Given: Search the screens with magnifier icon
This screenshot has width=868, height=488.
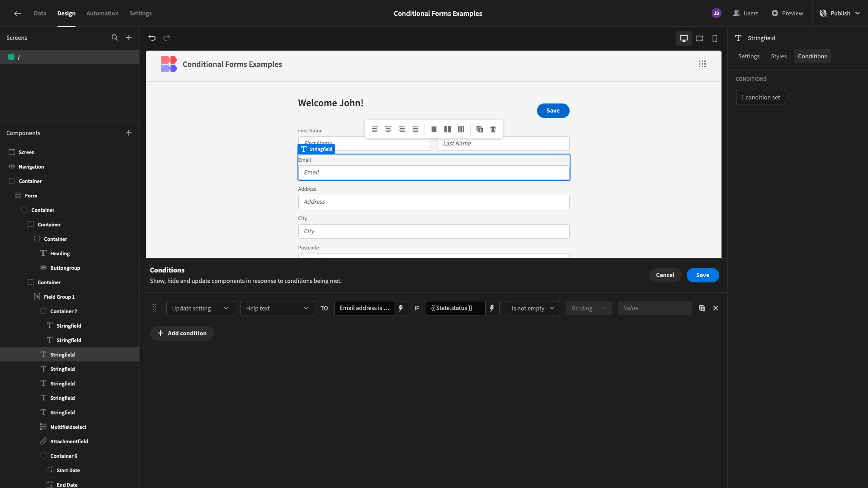Looking at the screenshot, I should [x=115, y=38].
